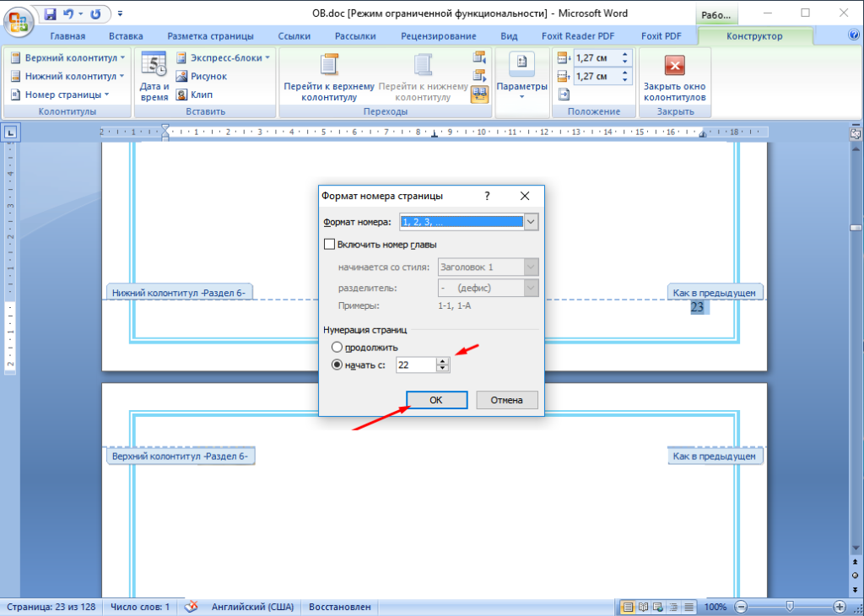Screen dimensions: 864x616
Task: Click the начать с number field
Action: (416, 365)
